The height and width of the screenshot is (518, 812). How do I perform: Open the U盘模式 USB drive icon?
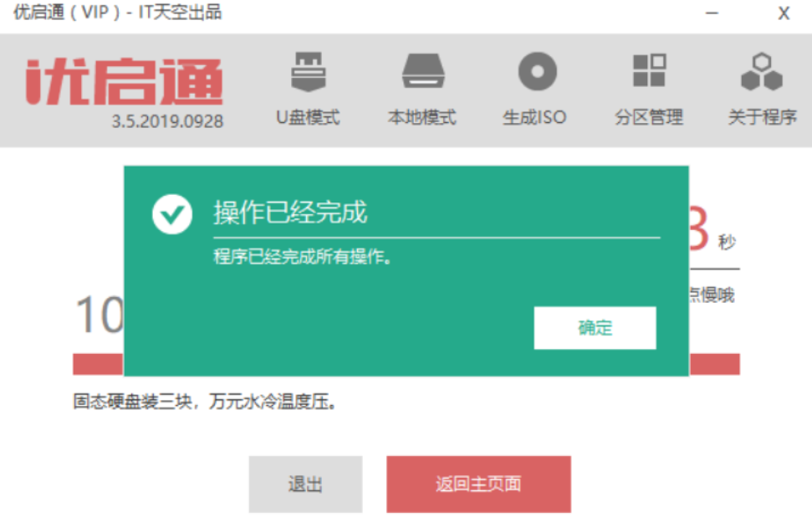click(308, 71)
